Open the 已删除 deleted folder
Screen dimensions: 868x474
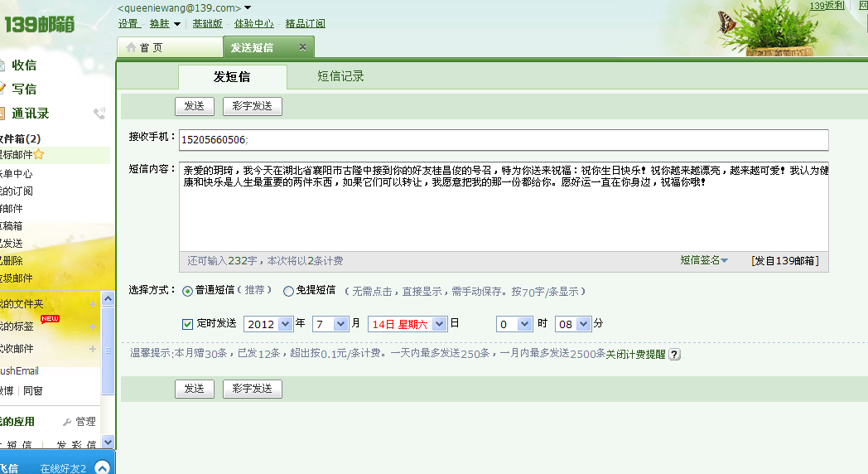point(12,261)
